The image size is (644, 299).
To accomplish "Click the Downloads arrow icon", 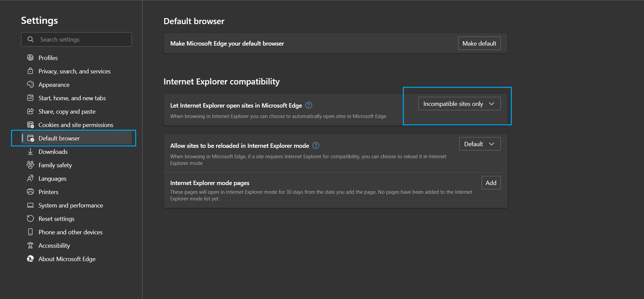I will tap(30, 152).
